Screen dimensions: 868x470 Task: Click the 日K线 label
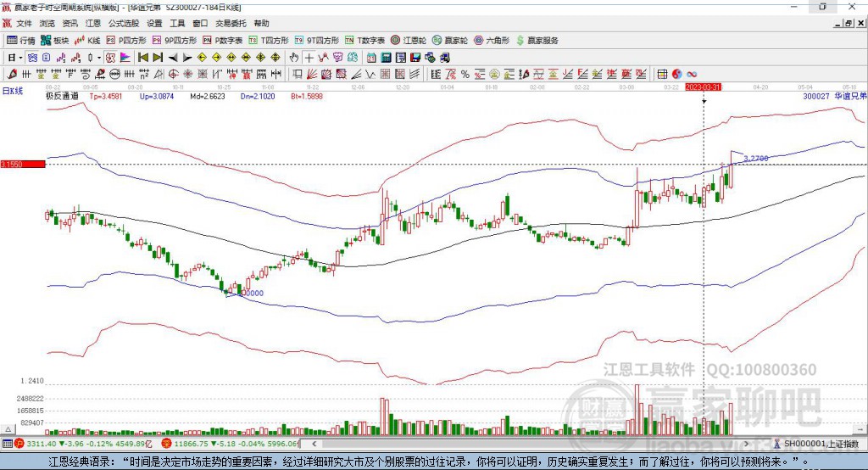13,91
